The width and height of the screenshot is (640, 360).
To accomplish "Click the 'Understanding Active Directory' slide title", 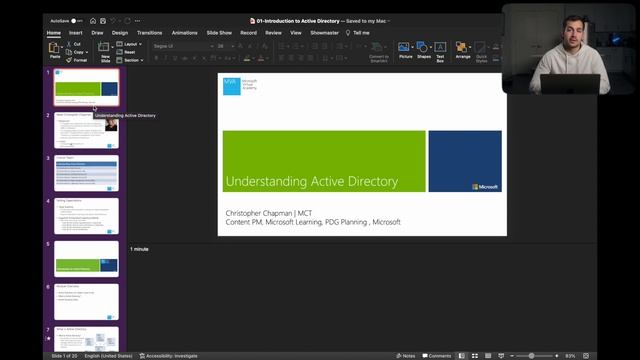I will click(311, 181).
